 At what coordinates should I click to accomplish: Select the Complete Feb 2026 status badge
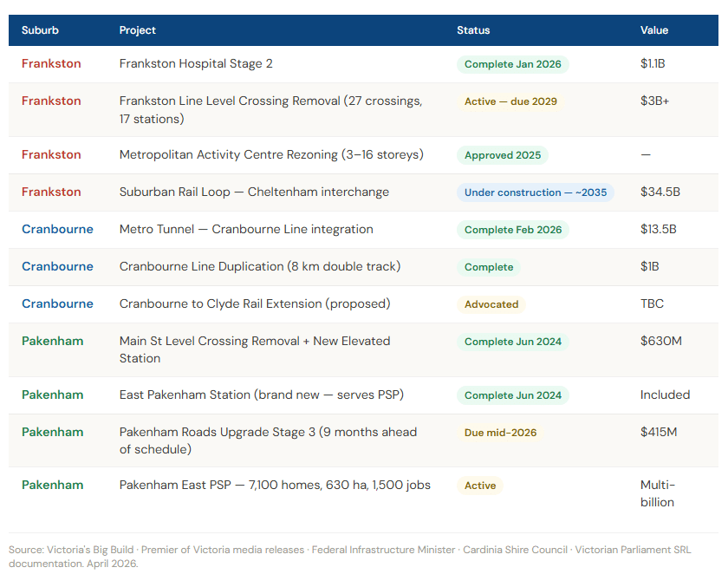[513, 230]
